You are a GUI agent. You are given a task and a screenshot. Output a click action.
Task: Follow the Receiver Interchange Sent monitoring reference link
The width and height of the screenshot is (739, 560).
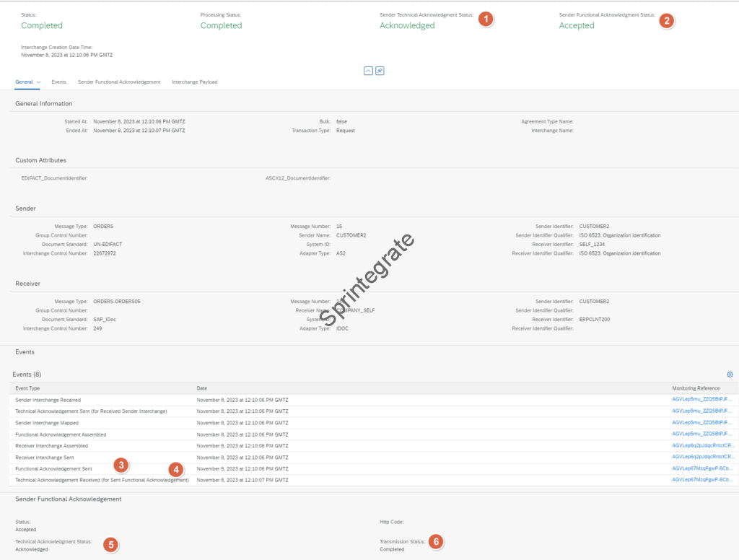point(703,457)
